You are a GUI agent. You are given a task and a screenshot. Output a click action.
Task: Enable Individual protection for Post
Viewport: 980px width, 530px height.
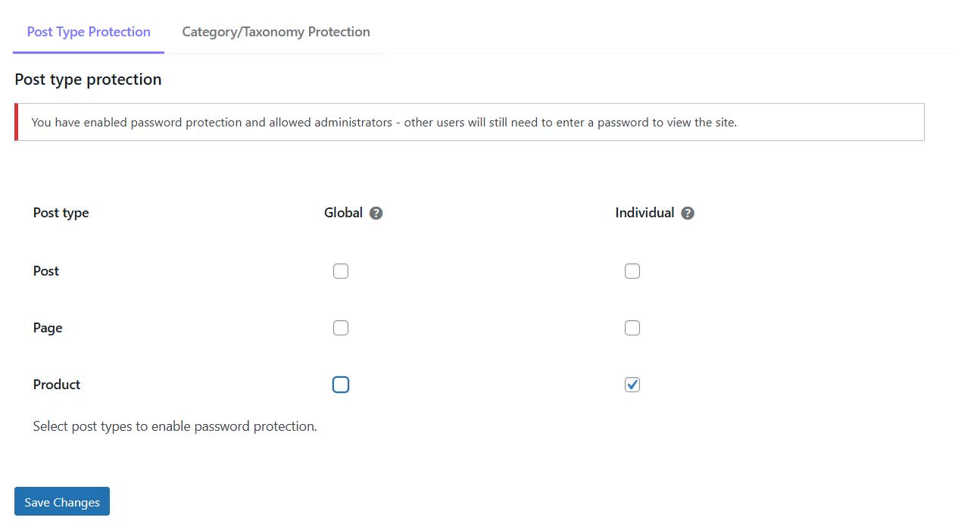pyautogui.click(x=632, y=270)
